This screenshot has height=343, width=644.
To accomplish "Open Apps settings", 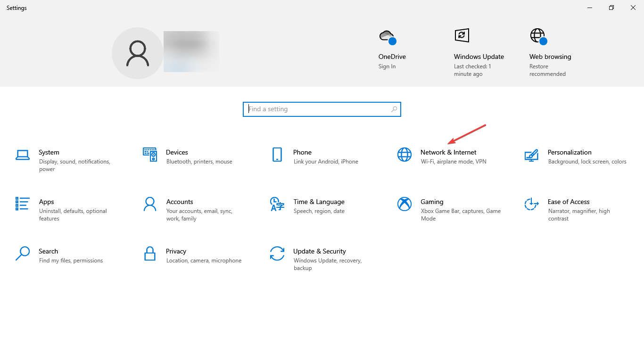I will 46,202.
